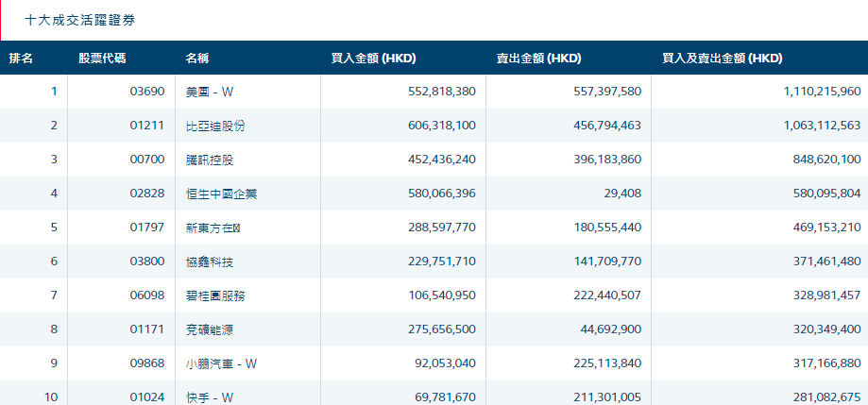The image size is (868, 405).
Task: Click rank number 10 in the 排名 column
Action: pyautogui.click(x=51, y=397)
